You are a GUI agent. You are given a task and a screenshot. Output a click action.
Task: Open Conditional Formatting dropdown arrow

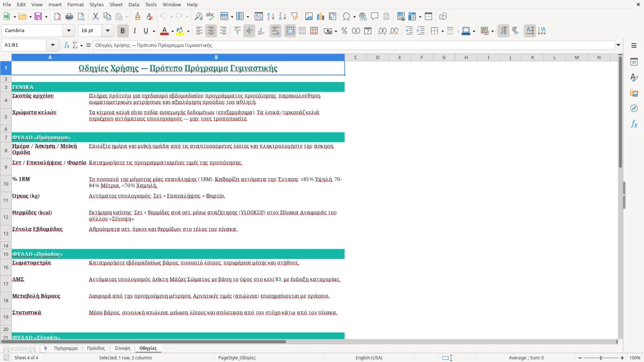point(492,31)
